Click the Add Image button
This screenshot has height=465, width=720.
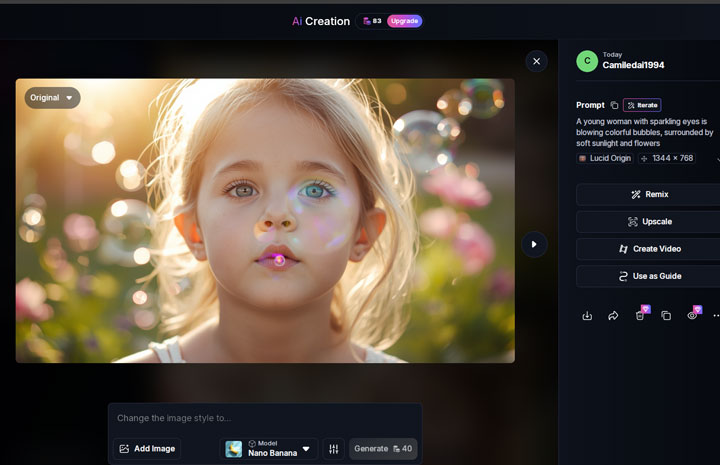147,449
